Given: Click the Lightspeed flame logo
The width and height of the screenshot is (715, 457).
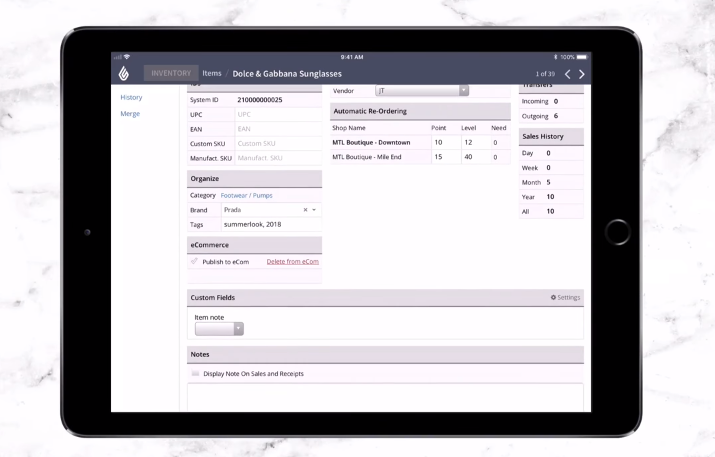Looking at the screenshot, I should (x=124, y=74).
